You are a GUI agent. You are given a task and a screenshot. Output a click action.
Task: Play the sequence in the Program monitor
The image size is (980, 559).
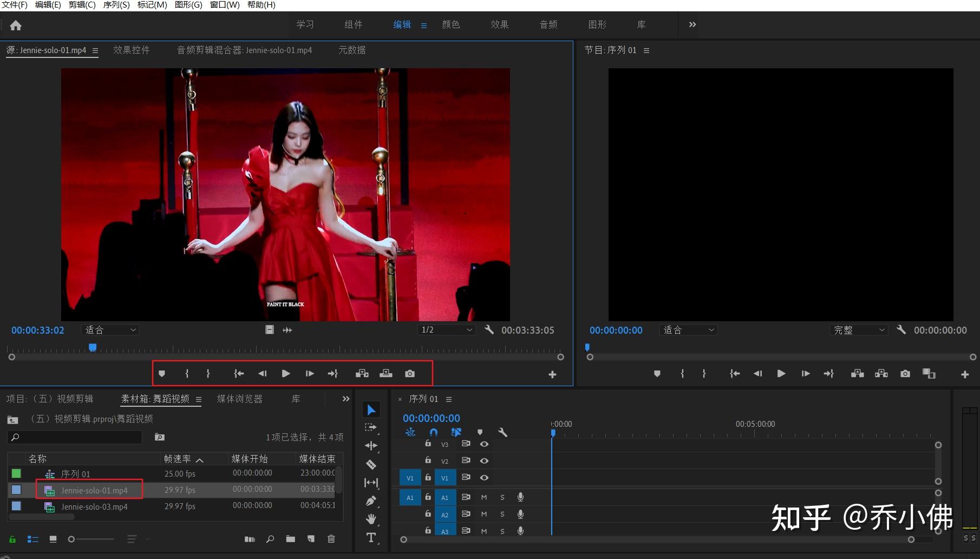781,374
